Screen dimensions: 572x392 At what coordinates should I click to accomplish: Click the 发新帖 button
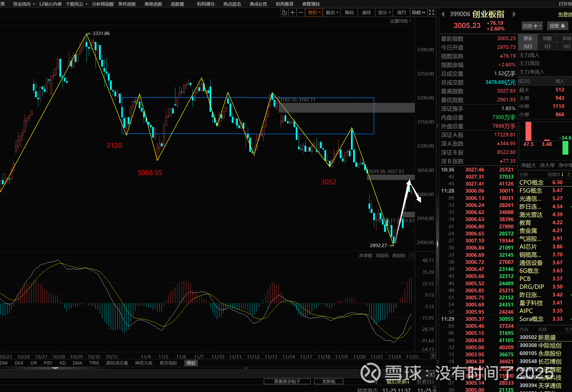tap(329, 382)
